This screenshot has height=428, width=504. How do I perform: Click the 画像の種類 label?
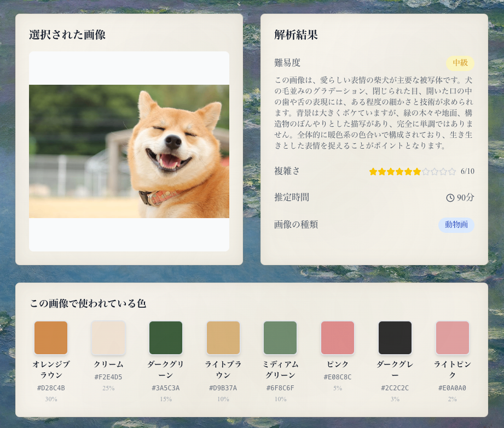click(296, 225)
